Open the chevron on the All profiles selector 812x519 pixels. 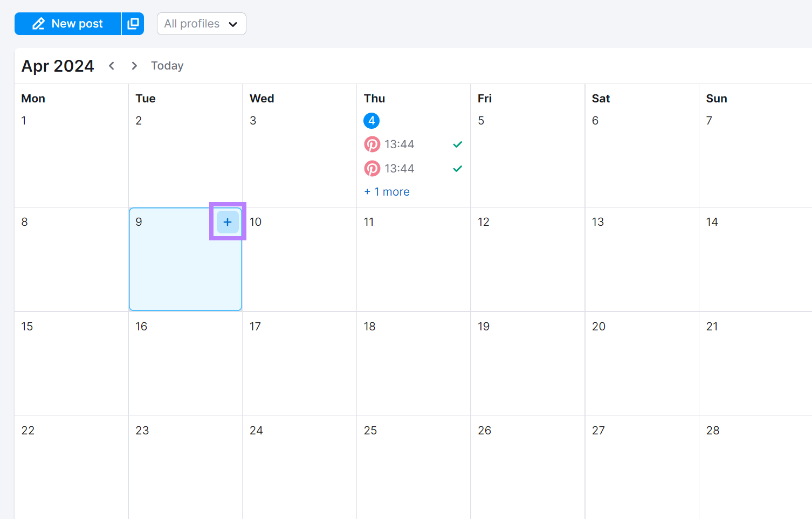(x=233, y=24)
